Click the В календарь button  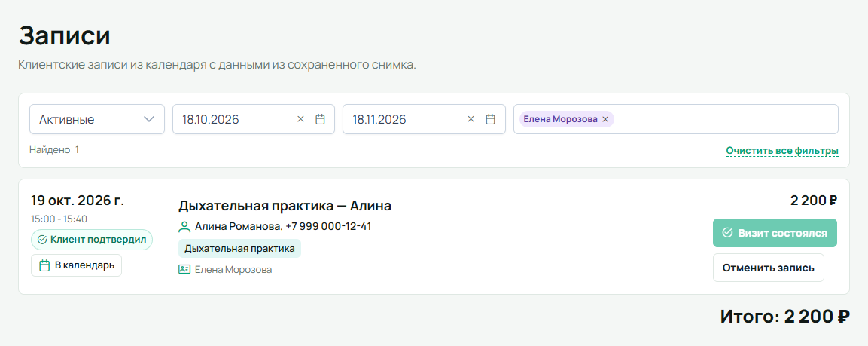(x=76, y=265)
